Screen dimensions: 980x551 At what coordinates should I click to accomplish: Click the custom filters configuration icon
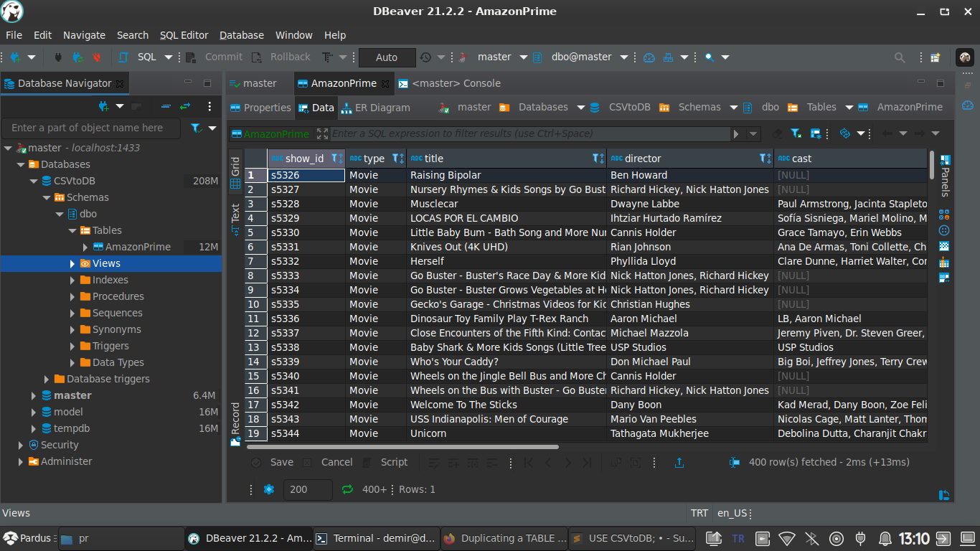pos(816,133)
